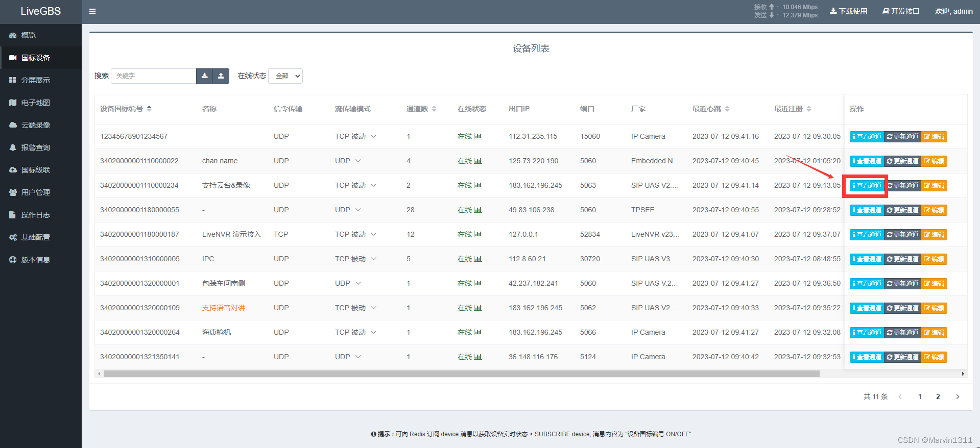
Task: Open the 在线状态 全部 dropdown
Action: point(285,76)
